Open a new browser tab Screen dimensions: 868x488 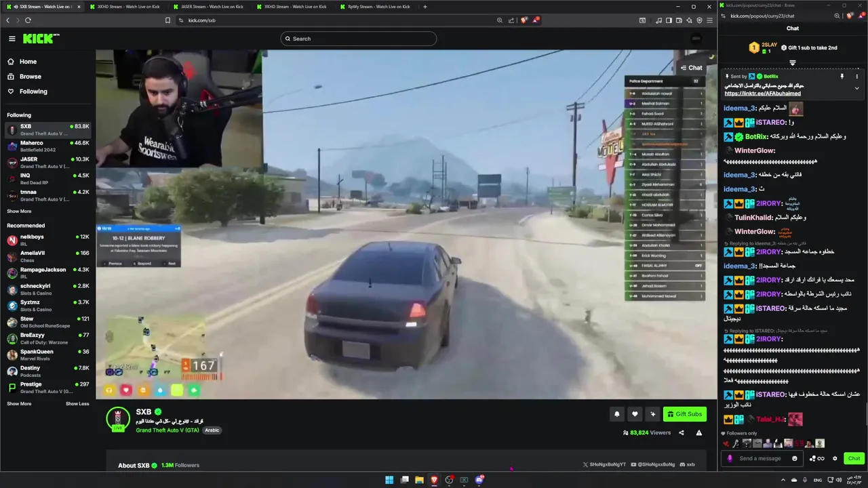(425, 6)
